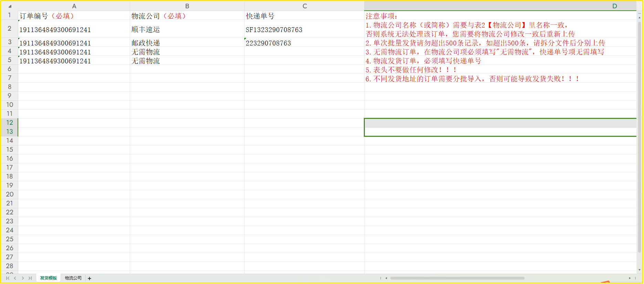Click the vertical scrollbar down arrow

point(640,270)
